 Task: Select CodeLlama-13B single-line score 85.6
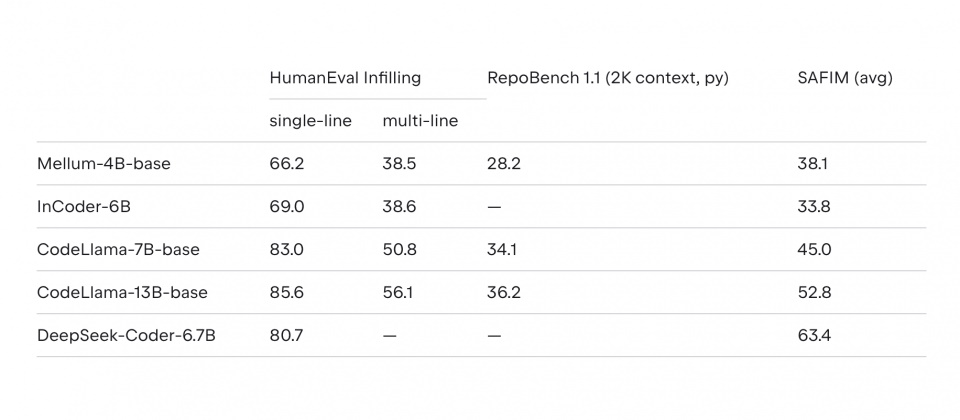click(287, 293)
